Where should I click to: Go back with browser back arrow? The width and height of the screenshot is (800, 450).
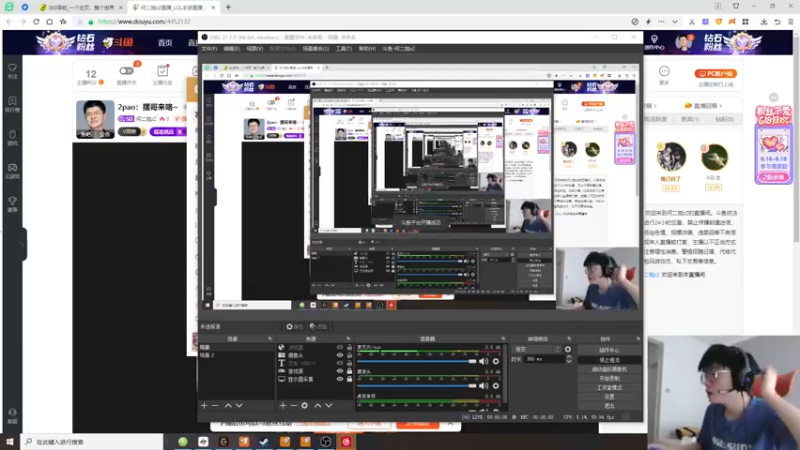click(9, 22)
